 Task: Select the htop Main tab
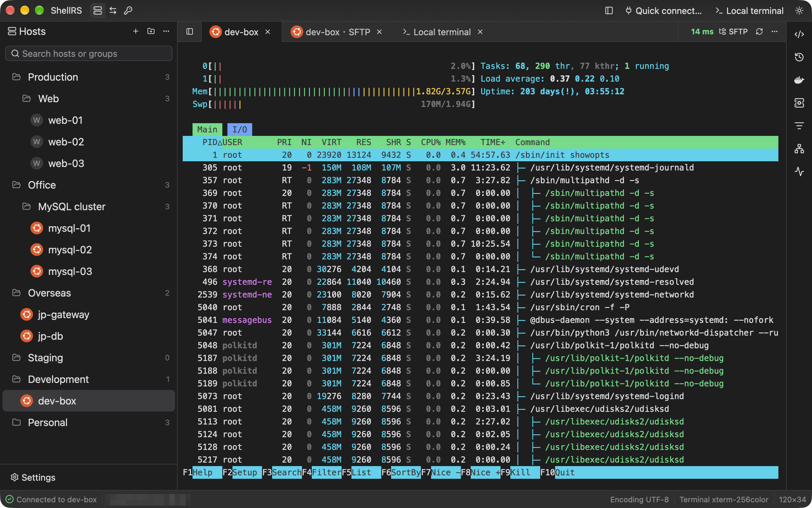207,129
